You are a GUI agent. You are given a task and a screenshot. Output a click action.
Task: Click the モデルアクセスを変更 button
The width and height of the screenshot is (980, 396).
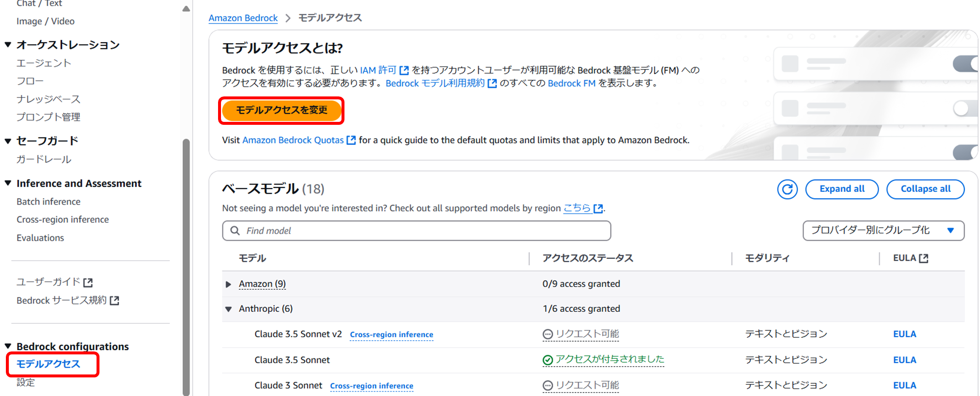pyautogui.click(x=282, y=110)
